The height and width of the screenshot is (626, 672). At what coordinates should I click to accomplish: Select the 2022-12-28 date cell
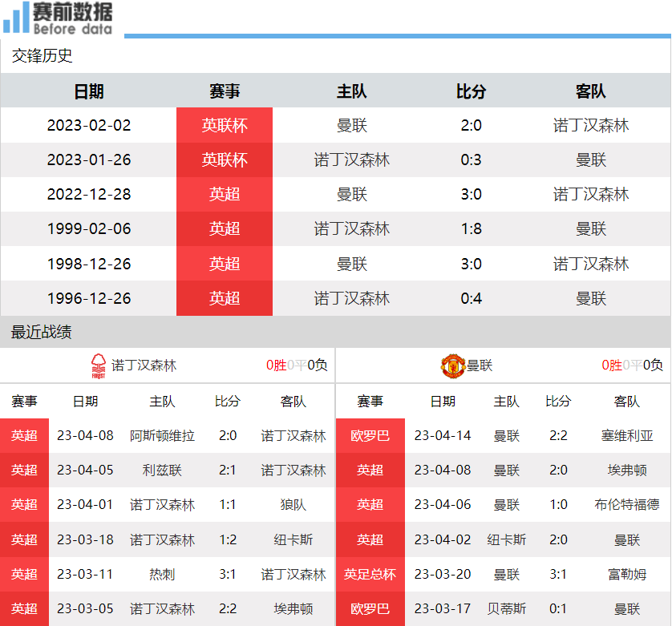point(89,194)
